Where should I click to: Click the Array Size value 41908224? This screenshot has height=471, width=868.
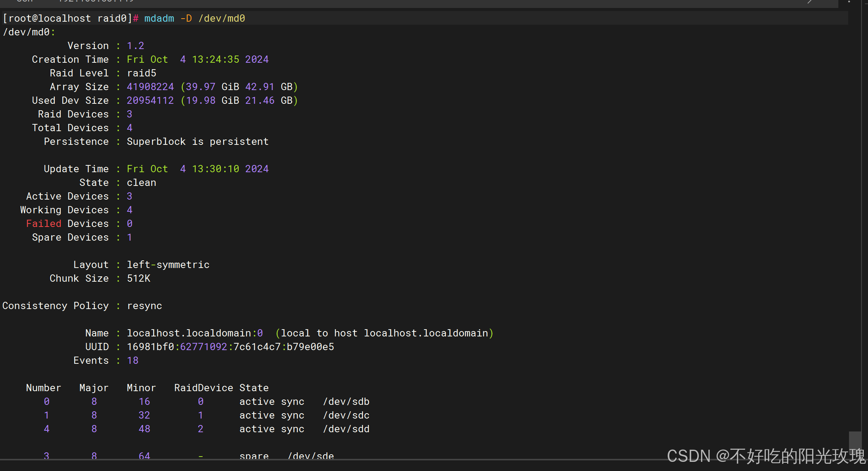pyautogui.click(x=150, y=87)
